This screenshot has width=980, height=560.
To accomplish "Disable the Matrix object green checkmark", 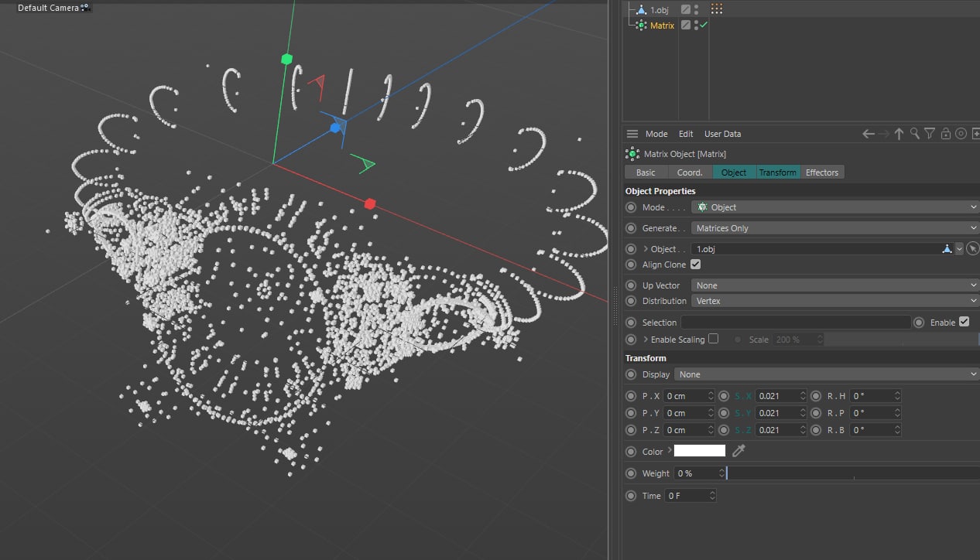I will tap(704, 26).
